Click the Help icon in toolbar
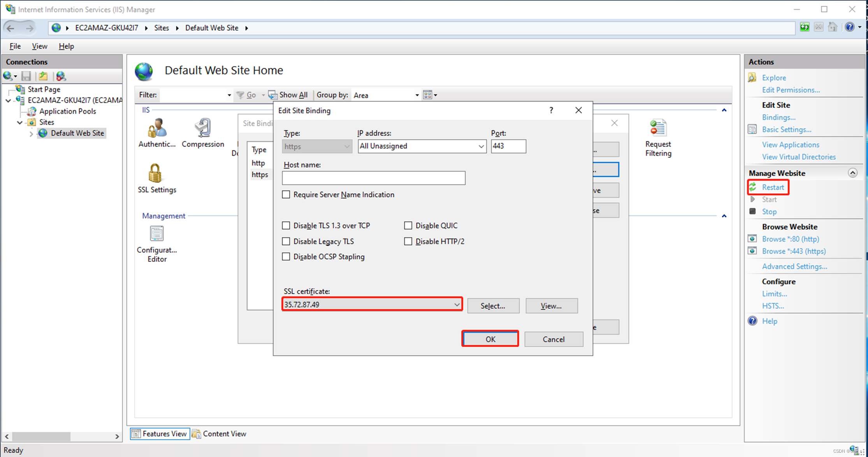This screenshot has width=868, height=457. 849,27
